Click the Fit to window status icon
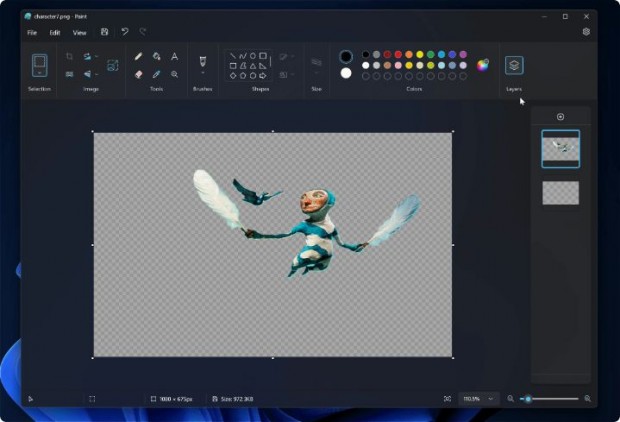Image resolution: width=620 pixels, height=422 pixels. click(x=447, y=399)
